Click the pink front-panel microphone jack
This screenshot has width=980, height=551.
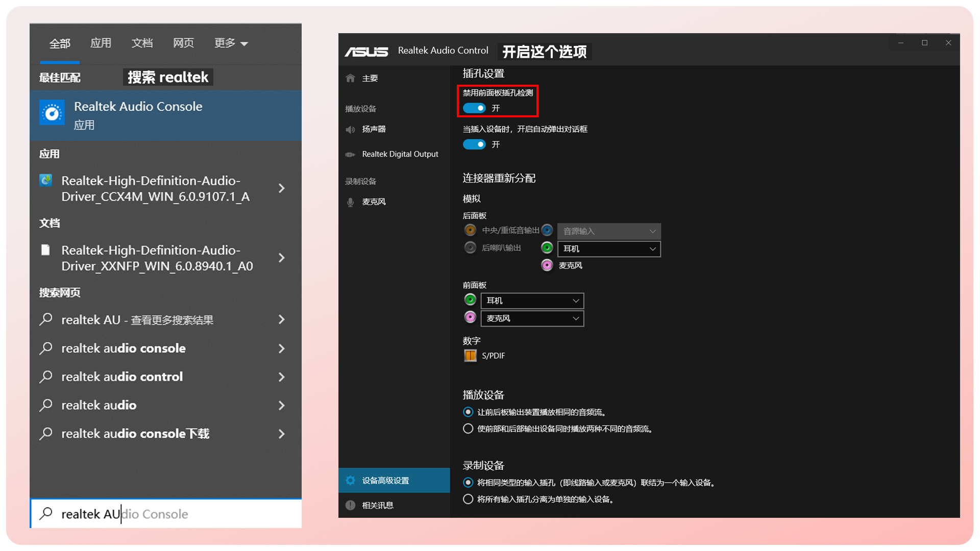pyautogui.click(x=470, y=317)
